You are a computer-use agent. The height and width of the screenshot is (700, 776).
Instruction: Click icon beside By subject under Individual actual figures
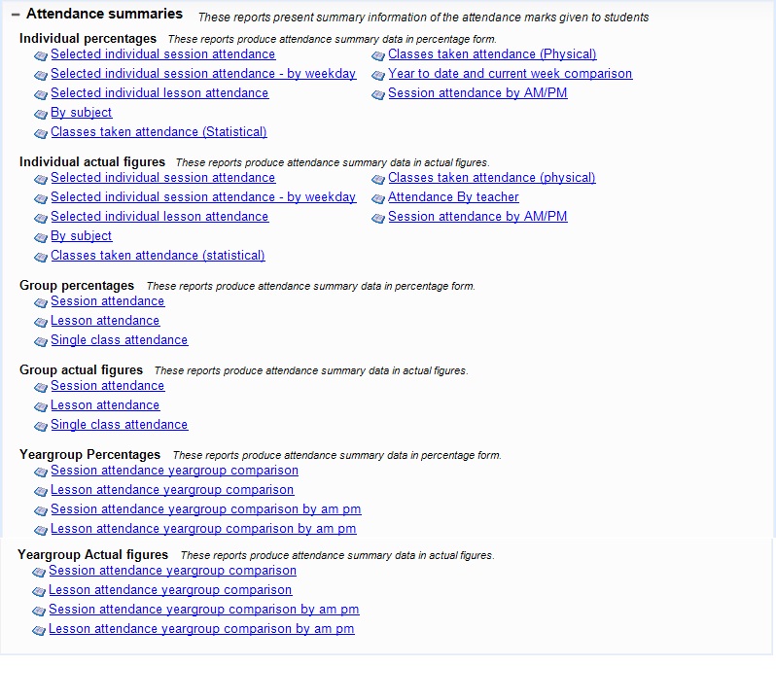[41, 238]
